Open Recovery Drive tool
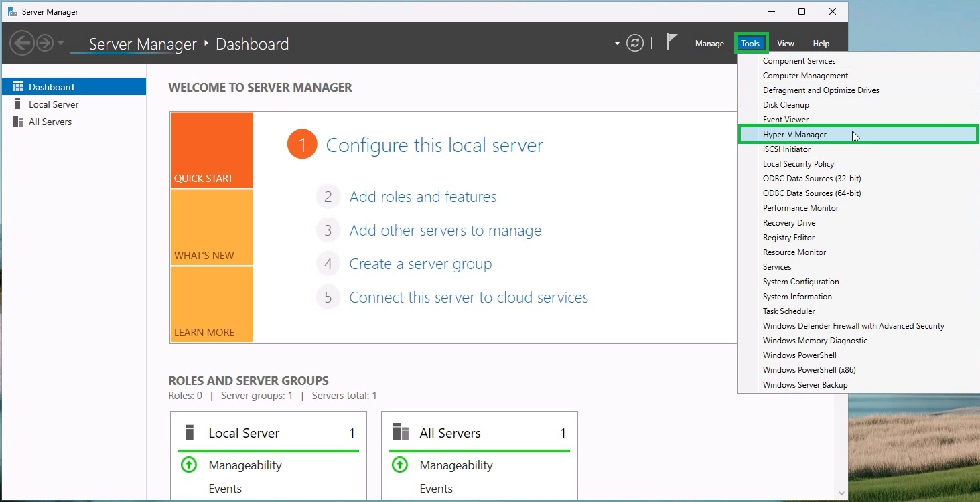980x502 pixels. (858, 223)
